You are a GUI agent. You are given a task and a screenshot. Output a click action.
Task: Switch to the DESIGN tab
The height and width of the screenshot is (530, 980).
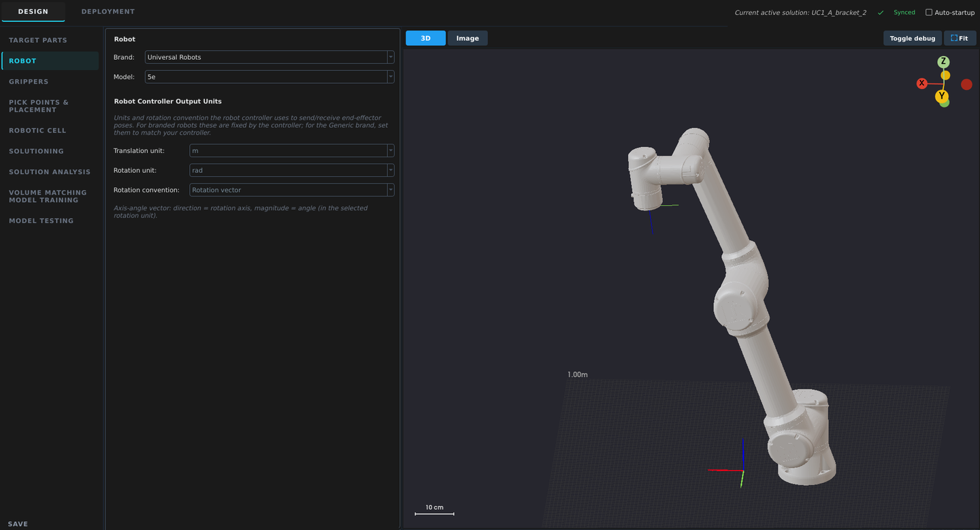(x=33, y=12)
